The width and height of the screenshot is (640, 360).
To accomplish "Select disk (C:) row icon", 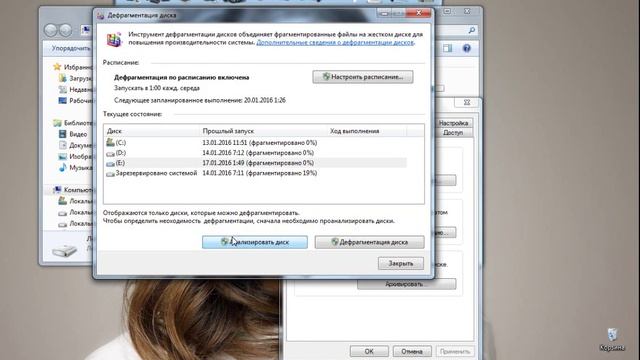I will point(110,142).
